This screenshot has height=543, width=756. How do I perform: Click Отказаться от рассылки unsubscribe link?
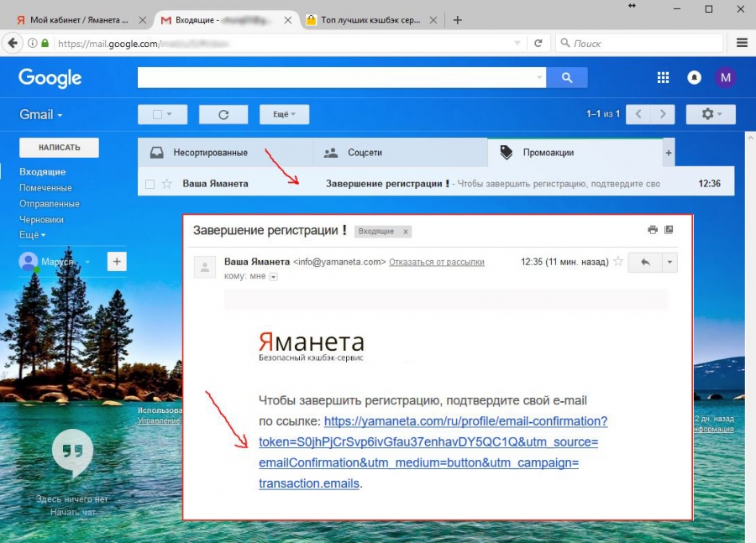click(x=436, y=262)
